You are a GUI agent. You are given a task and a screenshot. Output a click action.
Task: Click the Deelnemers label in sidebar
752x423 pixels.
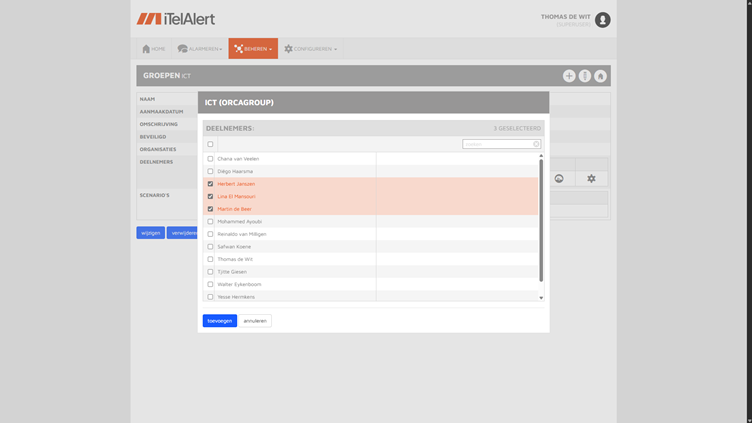pyautogui.click(x=156, y=162)
